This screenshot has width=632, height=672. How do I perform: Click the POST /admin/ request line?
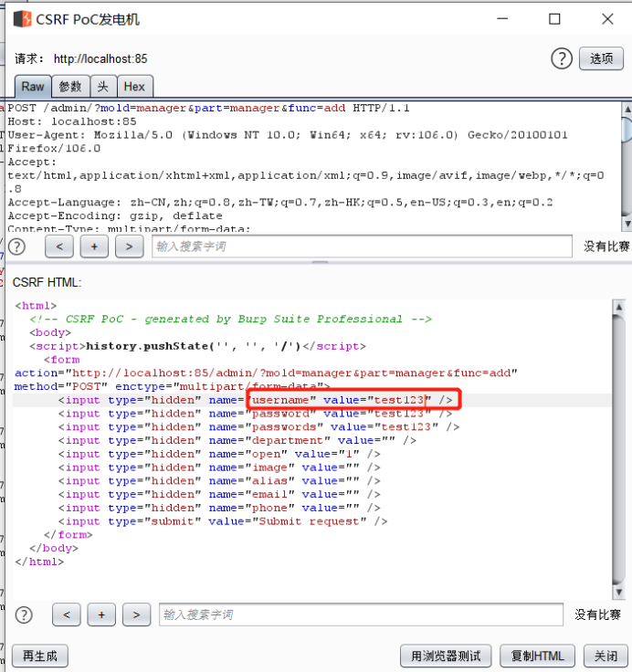[208, 108]
